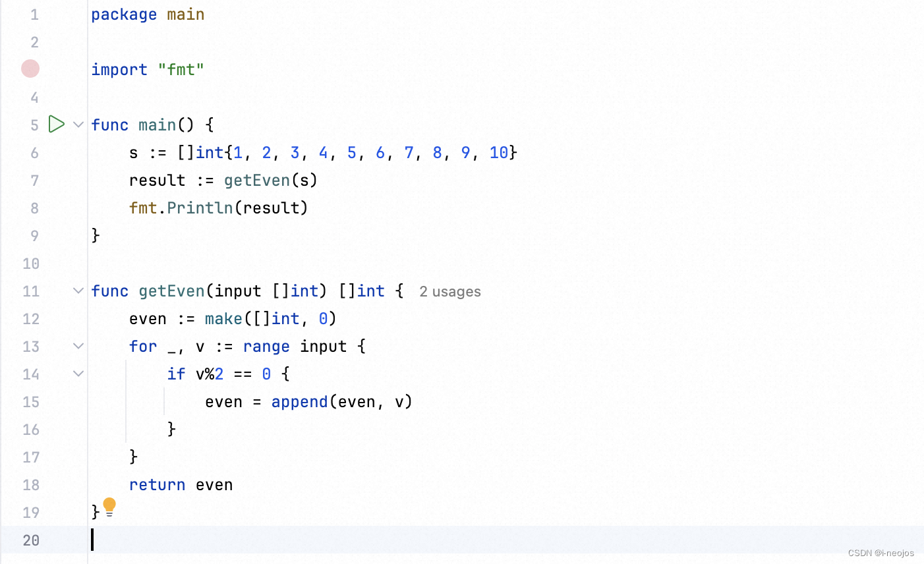Click the make function on line 12
Image resolution: width=924 pixels, height=564 pixels.
click(223, 318)
